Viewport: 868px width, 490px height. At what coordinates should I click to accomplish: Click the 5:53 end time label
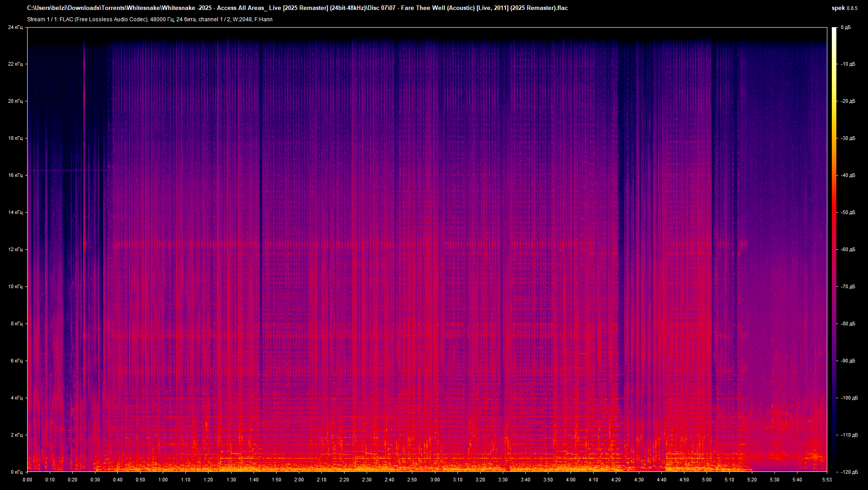click(x=827, y=480)
